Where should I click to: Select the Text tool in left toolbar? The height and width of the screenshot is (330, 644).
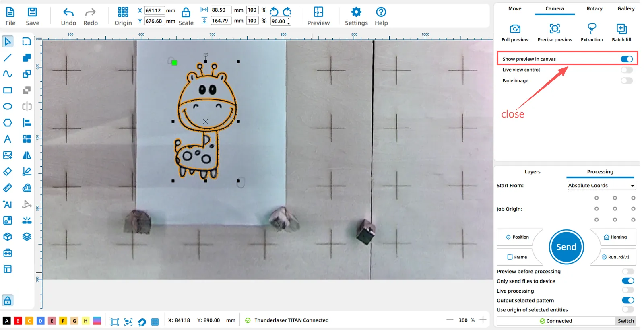pyautogui.click(x=8, y=139)
